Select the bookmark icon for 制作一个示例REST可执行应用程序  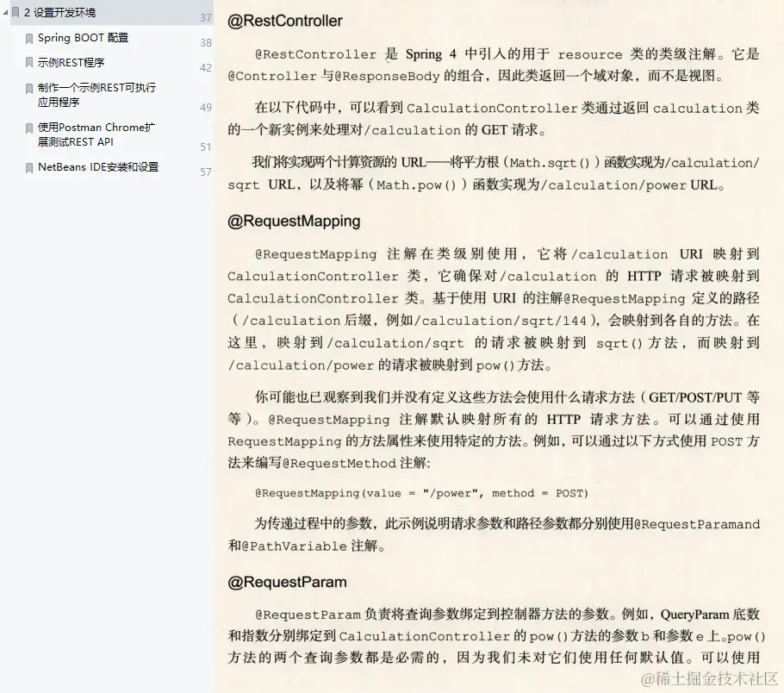tap(30, 89)
